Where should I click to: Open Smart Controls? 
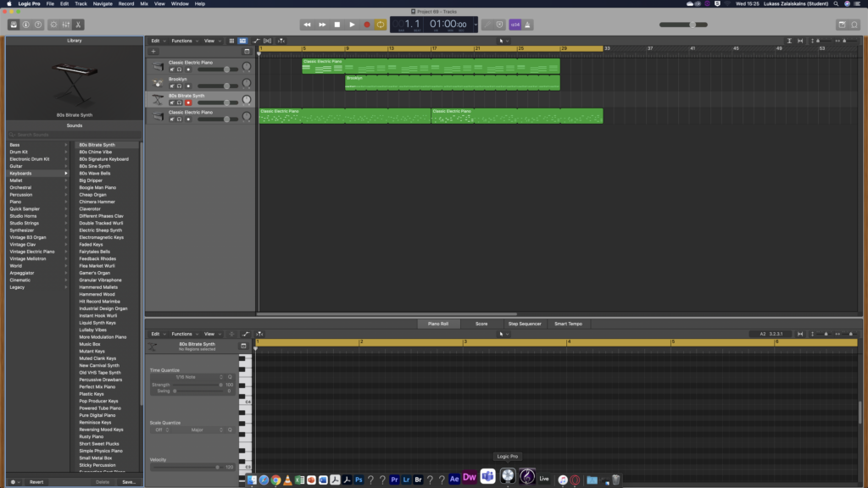[x=53, y=25]
